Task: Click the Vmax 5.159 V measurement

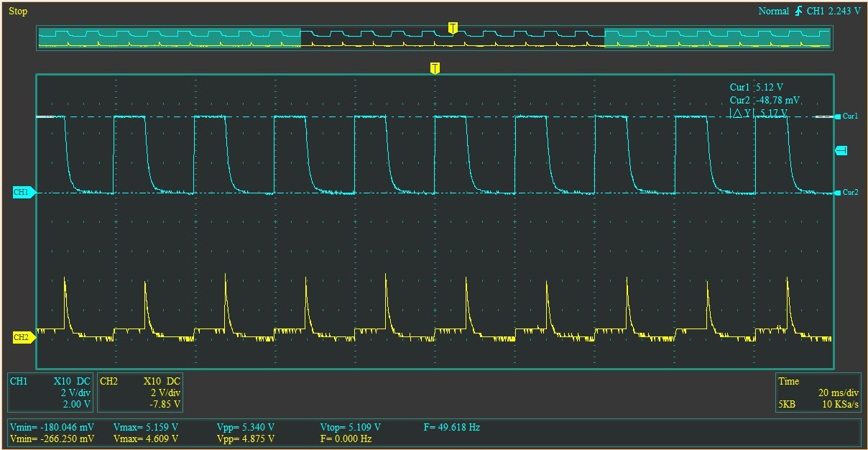Action: pyautogui.click(x=146, y=427)
